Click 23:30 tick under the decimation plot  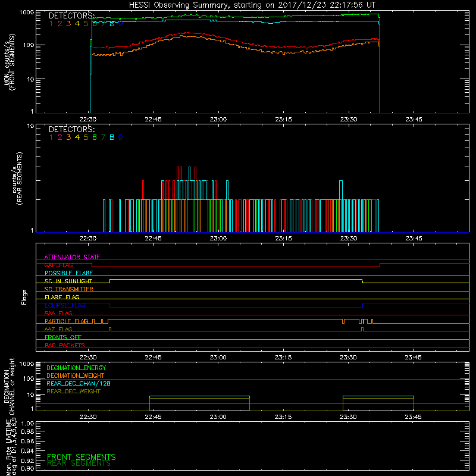point(348,417)
